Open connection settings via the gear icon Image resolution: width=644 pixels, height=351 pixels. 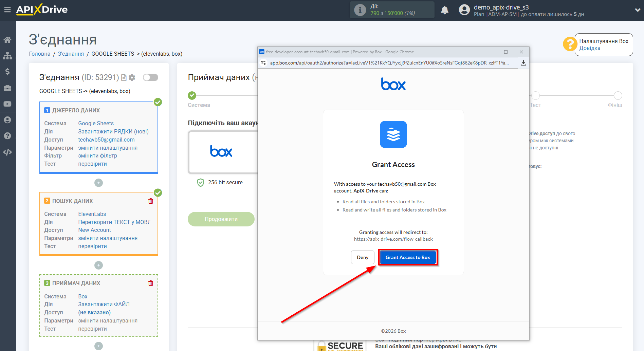tap(132, 77)
